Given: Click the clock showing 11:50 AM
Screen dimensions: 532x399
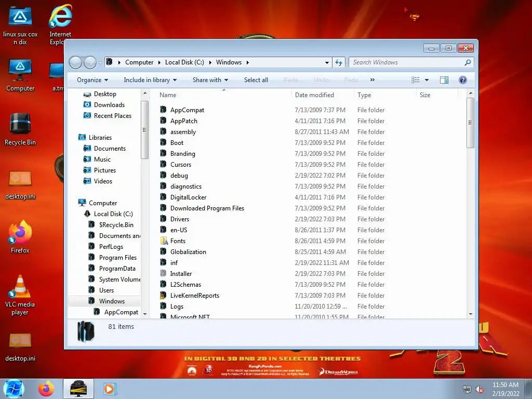Looking at the screenshot, I should click(505, 385).
